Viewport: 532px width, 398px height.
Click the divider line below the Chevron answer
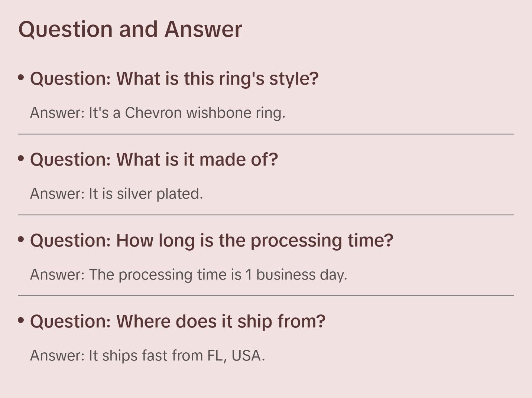tap(266, 134)
